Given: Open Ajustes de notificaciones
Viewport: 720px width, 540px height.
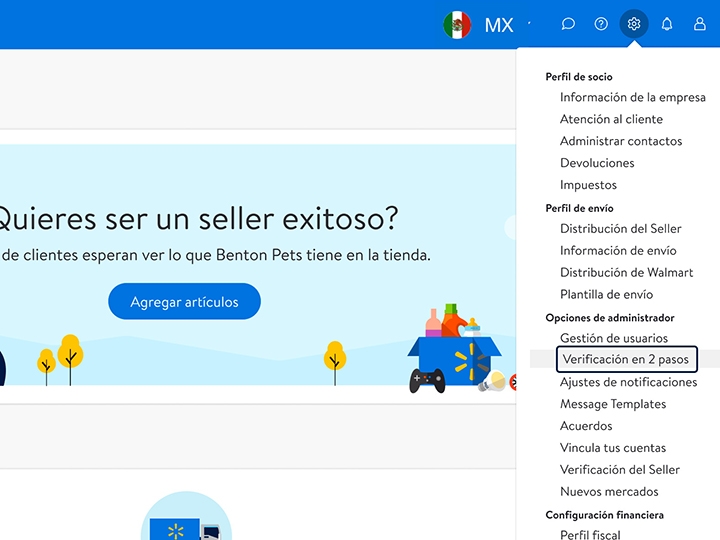Looking at the screenshot, I should tap(628, 382).
